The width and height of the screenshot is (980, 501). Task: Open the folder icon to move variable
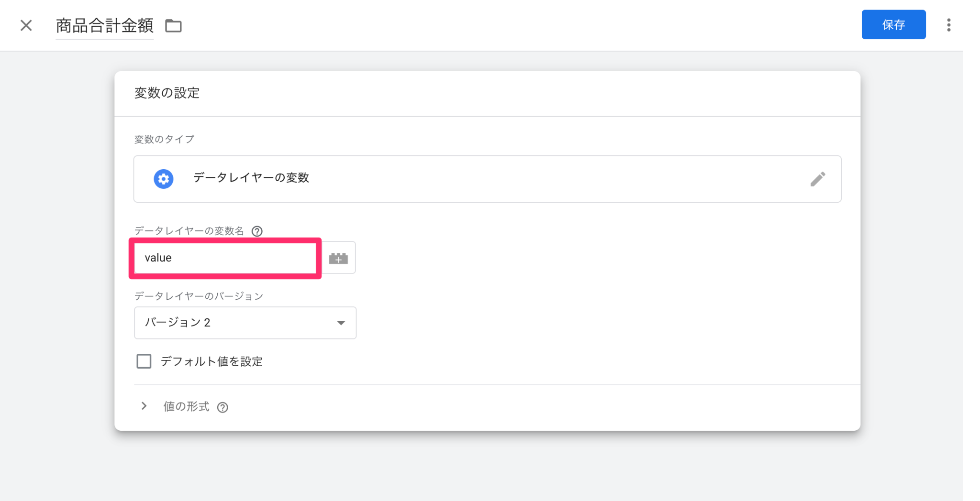click(174, 26)
